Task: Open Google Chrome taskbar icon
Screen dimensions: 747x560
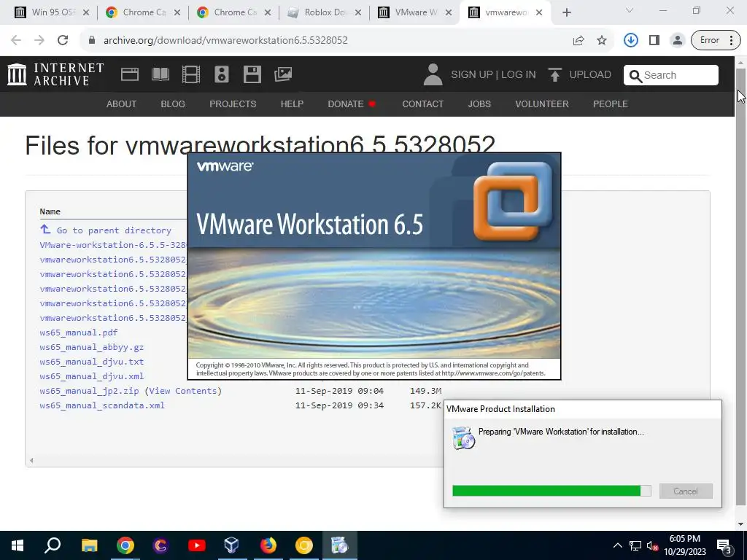Action: point(125,545)
